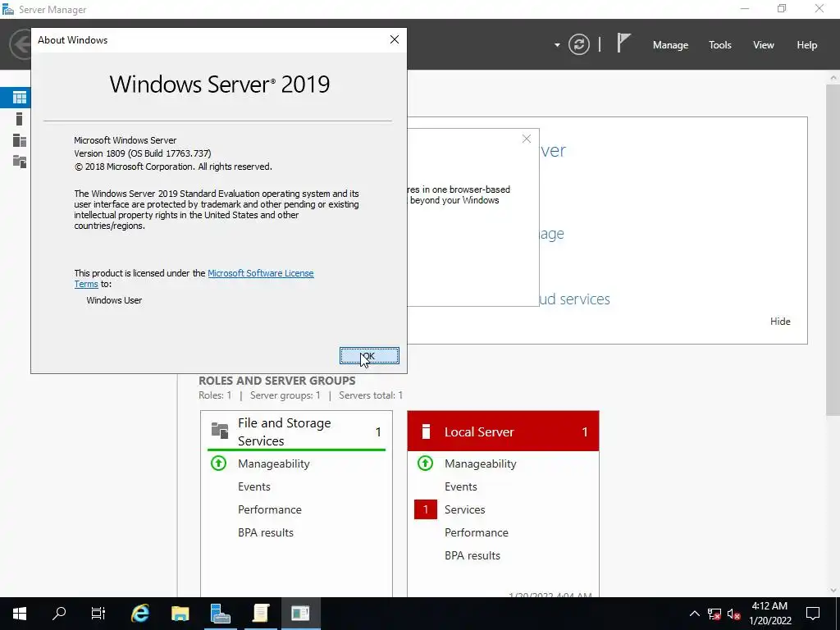The image size is (840, 630).
Task: Open the Windows Start menu
Action: 20,613
